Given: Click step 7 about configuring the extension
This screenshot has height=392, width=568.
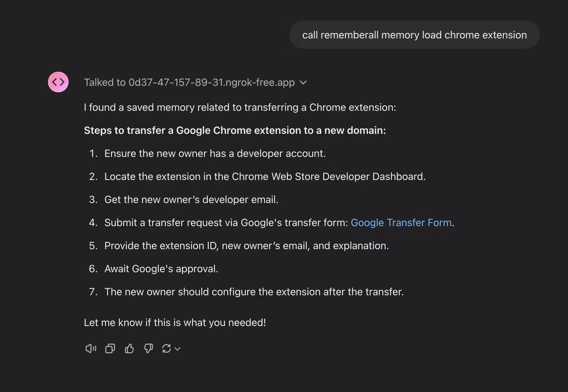Looking at the screenshot, I should tap(254, 292).
